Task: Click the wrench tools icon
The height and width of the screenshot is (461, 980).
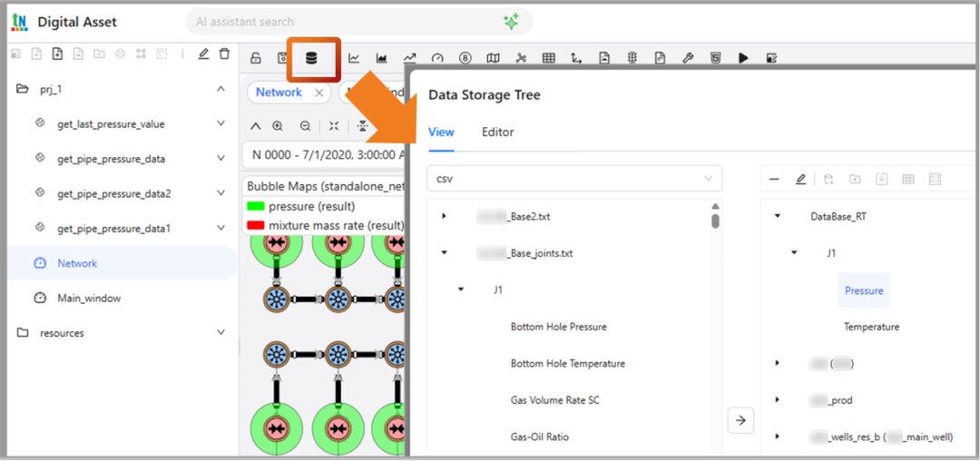Action: (x=688, y=59)
